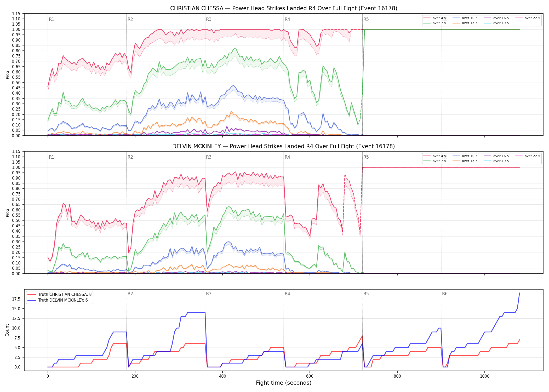Click the R2 round marker in McKinley chart
This screenshot has height=392, width=549.
130,157
